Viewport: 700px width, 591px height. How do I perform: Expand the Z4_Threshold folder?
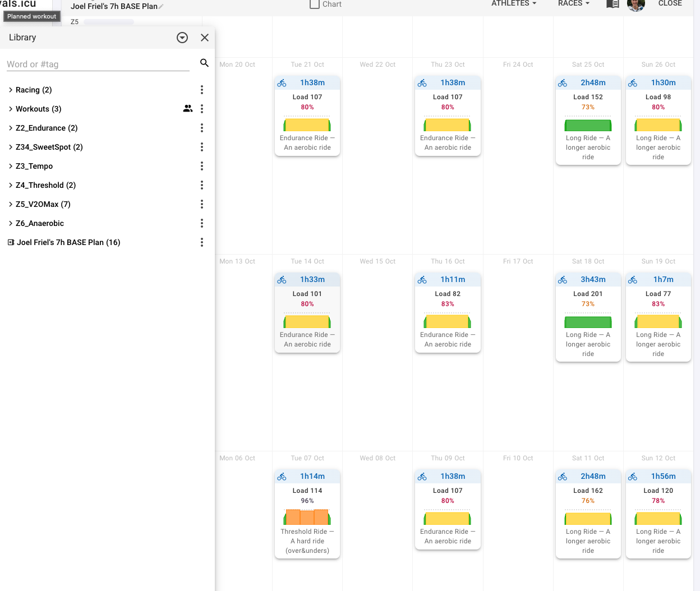click(x=11, y=185)
